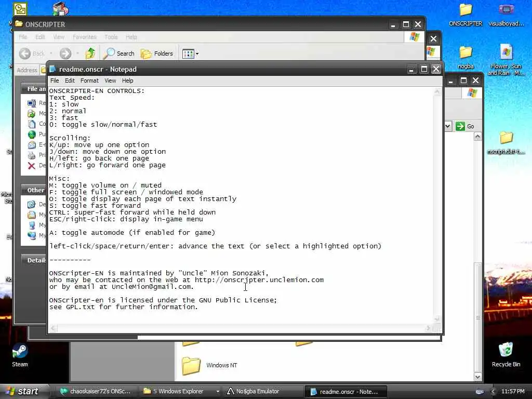Expand the address bar dropdown beside Go
The image size is (532, 399).
pyautogui.click(x=447, y=126)
